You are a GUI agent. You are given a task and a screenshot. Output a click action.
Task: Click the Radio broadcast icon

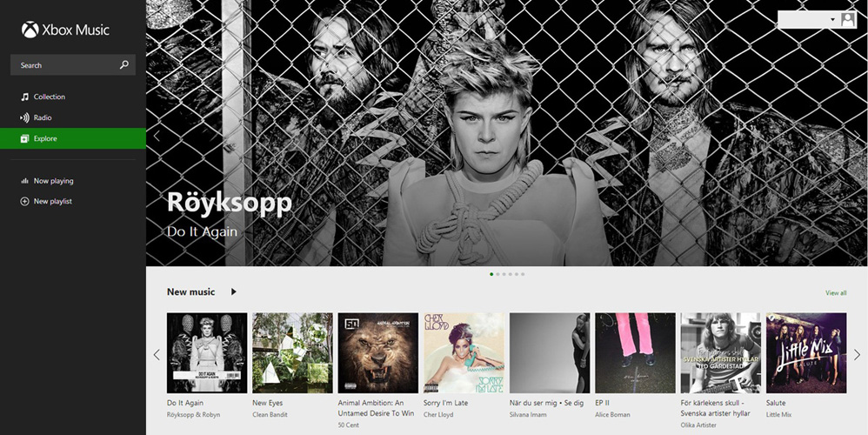tap(24, 117)
